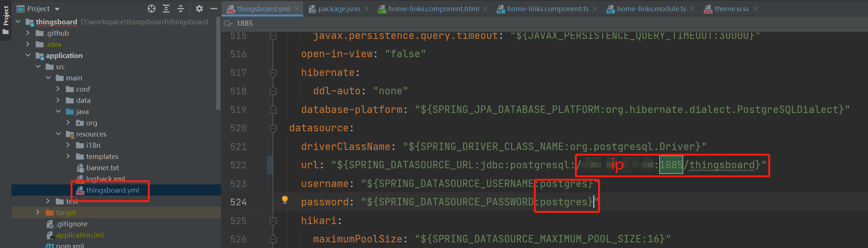Switch to theme.scss editor tab
Image resolution: width=868 pixels, height=248 pixels.
(x=731, y=9)
